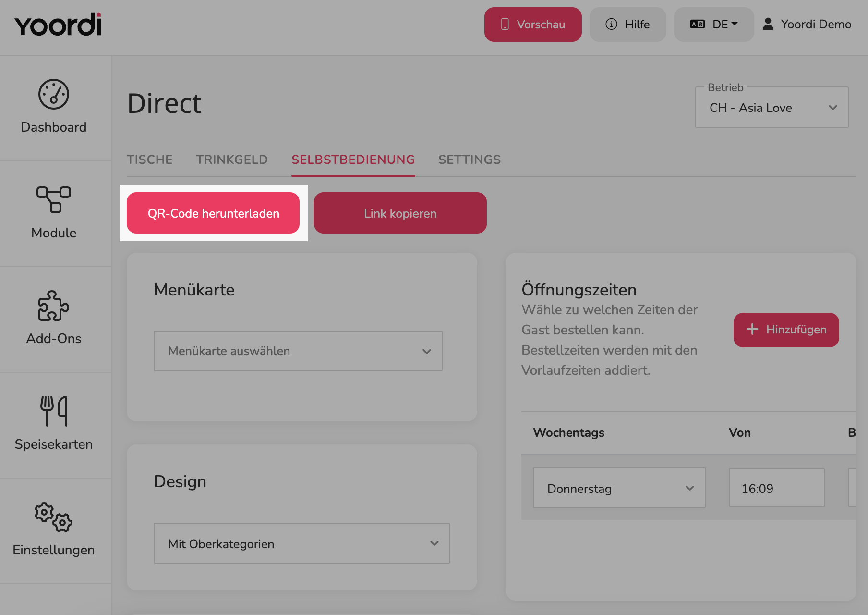Open the Dashboard gauge icon
The height and width of the screenshot is (615, 868).
54,94
